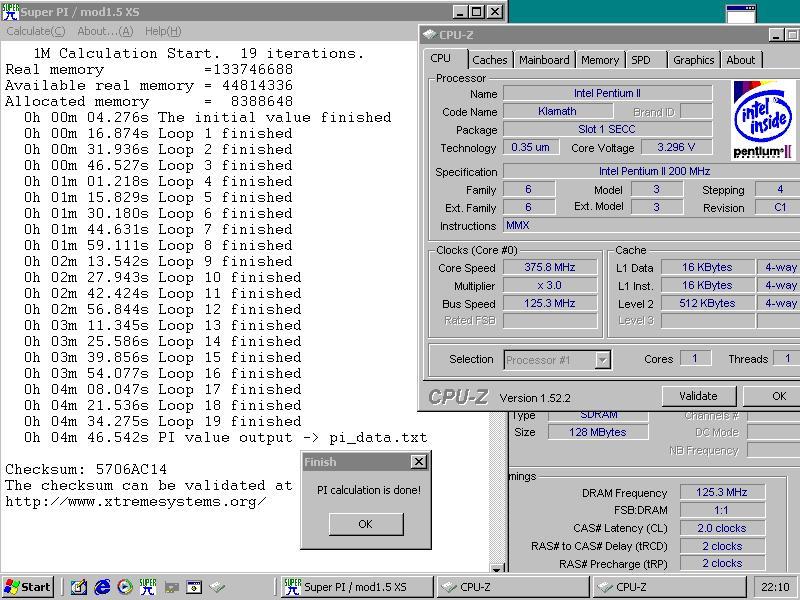
Task: Click Size '128 MBytes' in rear CPU-Z window
Action: (598, 432)
